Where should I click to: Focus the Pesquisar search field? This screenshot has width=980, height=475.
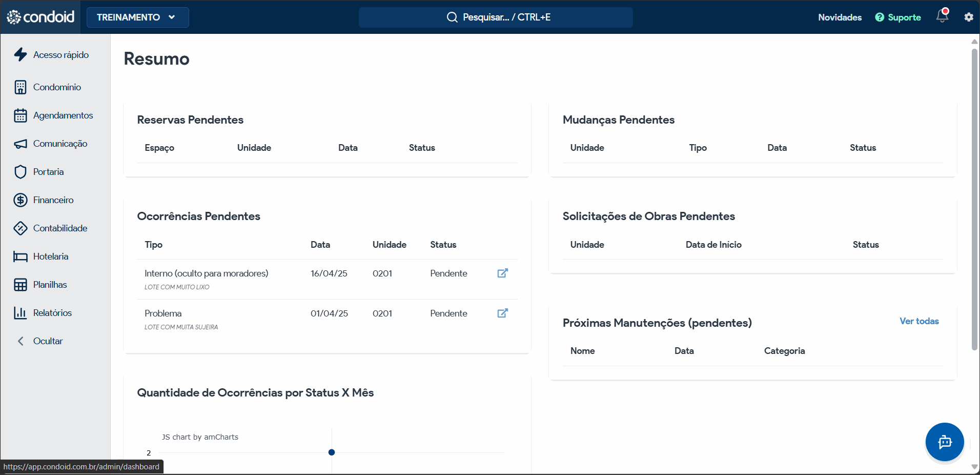(x=495, y=17)
